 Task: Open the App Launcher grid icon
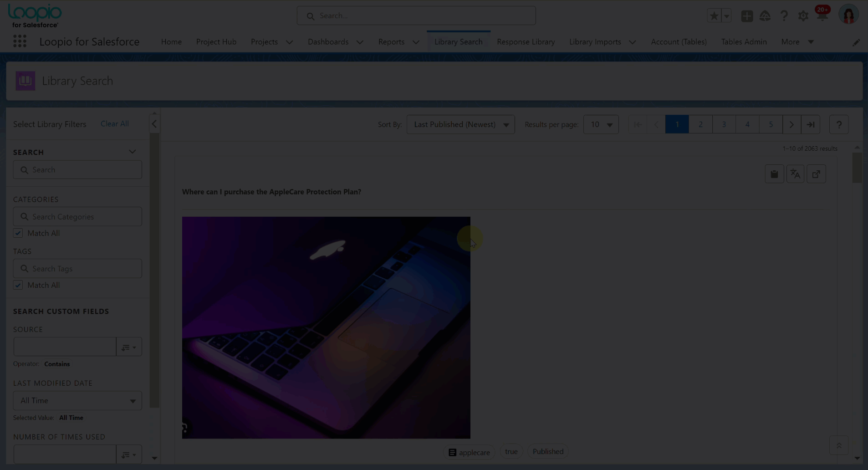pyautogui.click(x=20, y=41)
